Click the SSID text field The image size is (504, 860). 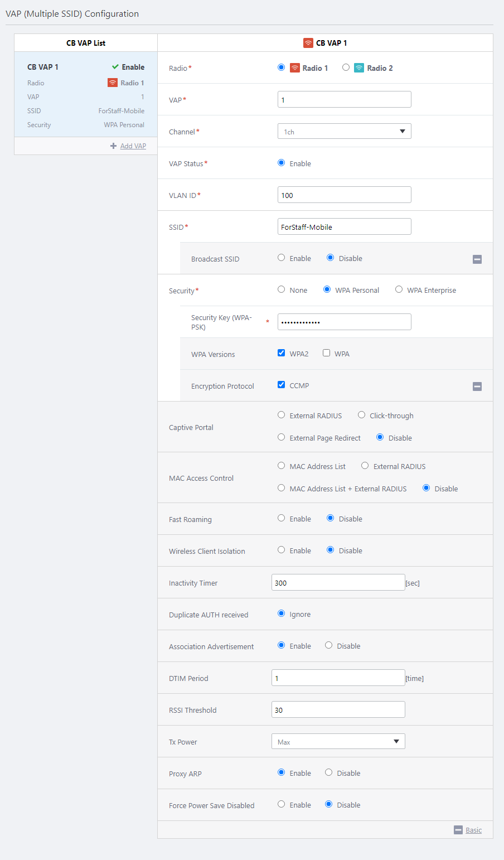344,227
